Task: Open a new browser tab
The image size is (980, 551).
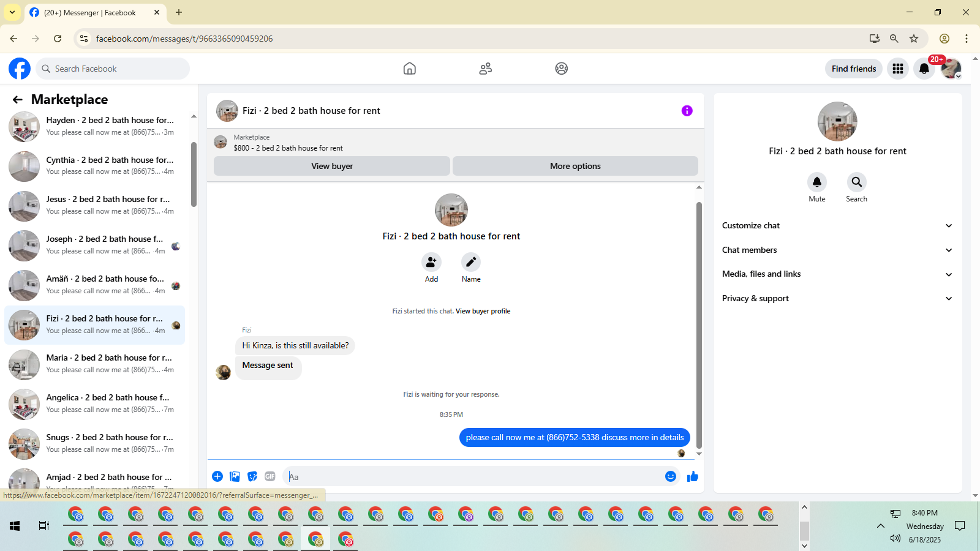Action: click(x=179, y=12)
